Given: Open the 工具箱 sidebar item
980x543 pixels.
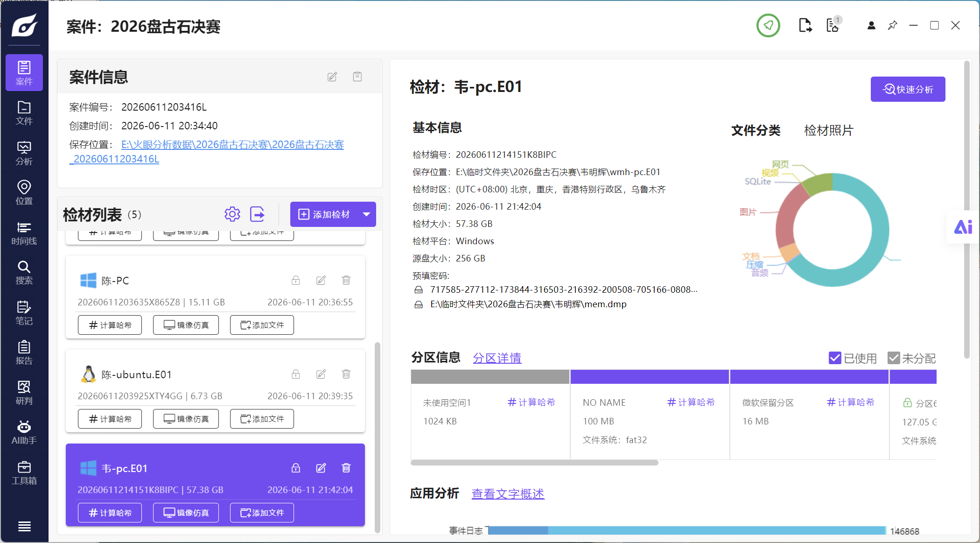Looking at the screenshot, I should pos(24,472).
